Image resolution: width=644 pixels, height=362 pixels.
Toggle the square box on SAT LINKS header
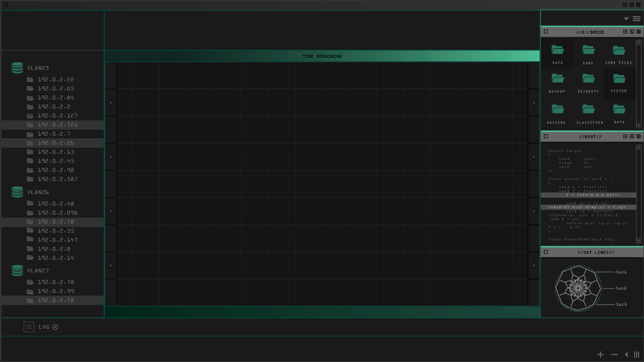coord(546,252)
